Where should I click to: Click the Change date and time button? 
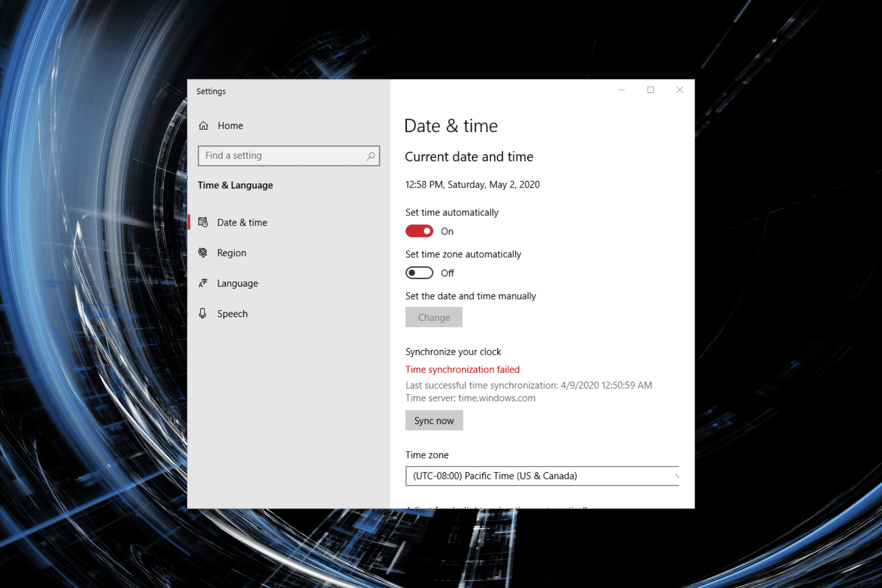[434, 317]
